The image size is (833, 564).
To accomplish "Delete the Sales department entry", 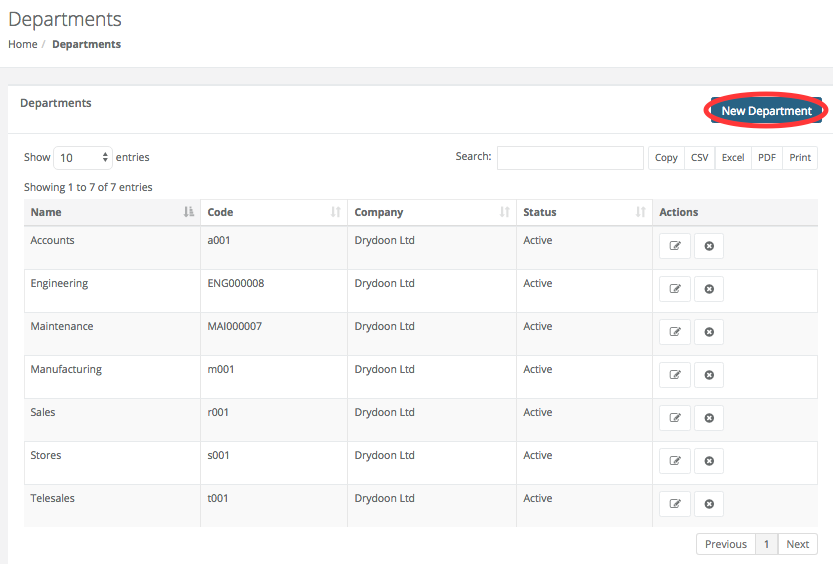I will point(709,418).
